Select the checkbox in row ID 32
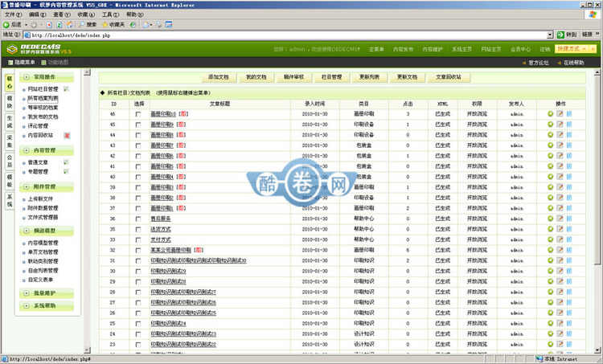This screenshot has width=603, height=364. [x=138, y=251]
